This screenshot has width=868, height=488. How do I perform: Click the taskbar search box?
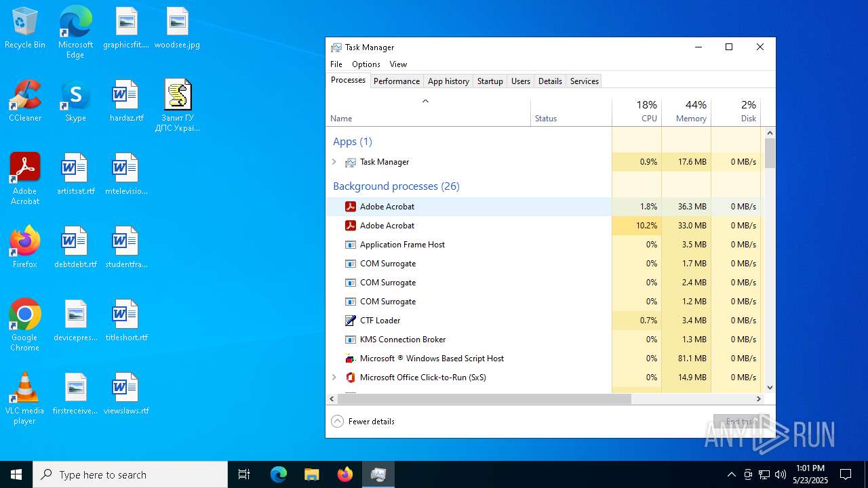click(x=130, y=474)
